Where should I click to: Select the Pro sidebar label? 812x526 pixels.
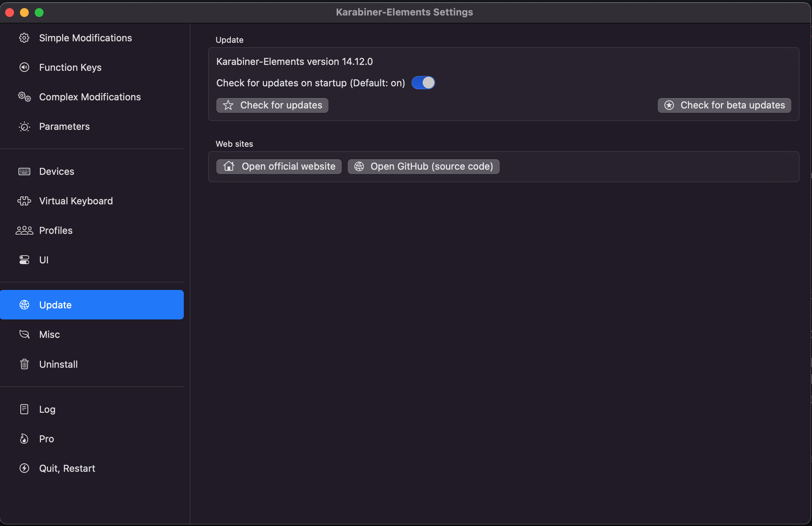tap(47, 439)
